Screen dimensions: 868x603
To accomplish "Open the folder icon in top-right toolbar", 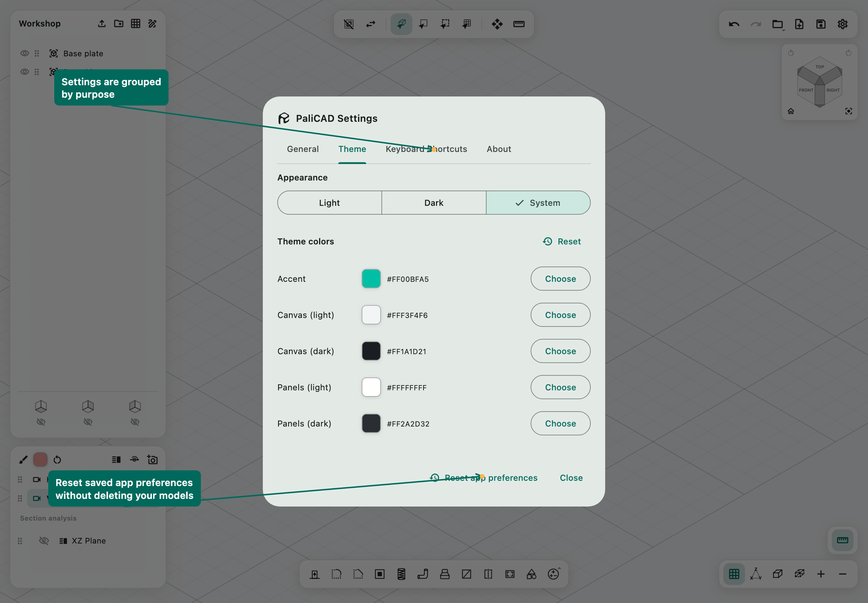I will 778,24.
